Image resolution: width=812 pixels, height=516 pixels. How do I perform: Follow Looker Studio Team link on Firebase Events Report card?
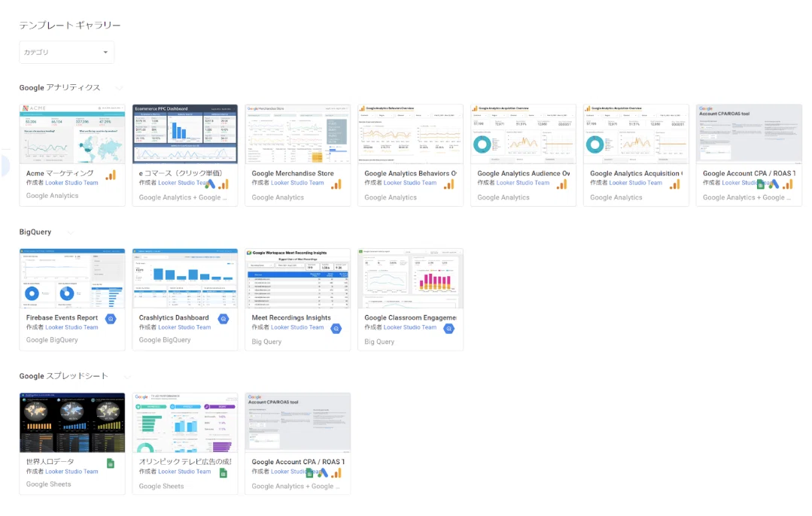pyautogui.click(x=71, y=327)
